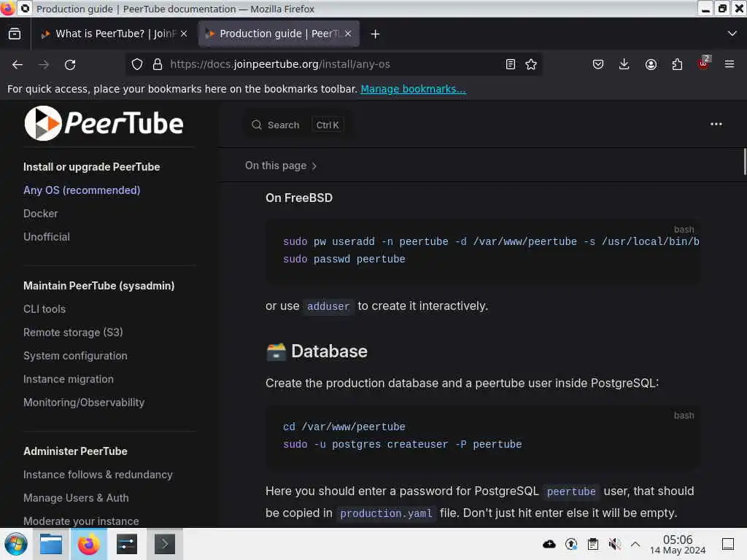The height and width of the screenshot is (560, 747).
Task: Click the Firefox icon on the taskbar
Action: [88, 544]
